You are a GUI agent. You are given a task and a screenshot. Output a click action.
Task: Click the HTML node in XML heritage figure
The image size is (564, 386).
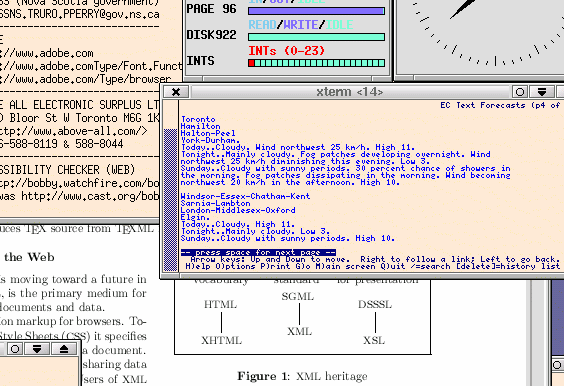220,305
